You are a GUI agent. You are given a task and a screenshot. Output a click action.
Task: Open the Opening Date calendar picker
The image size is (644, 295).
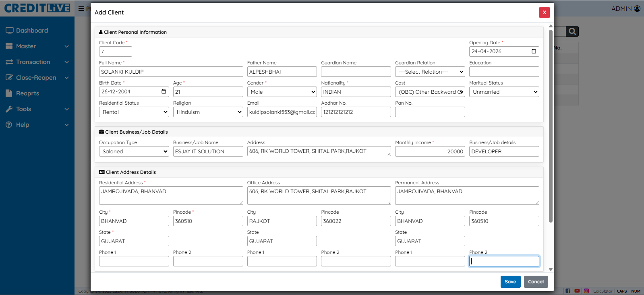click(x=534, y=52)
